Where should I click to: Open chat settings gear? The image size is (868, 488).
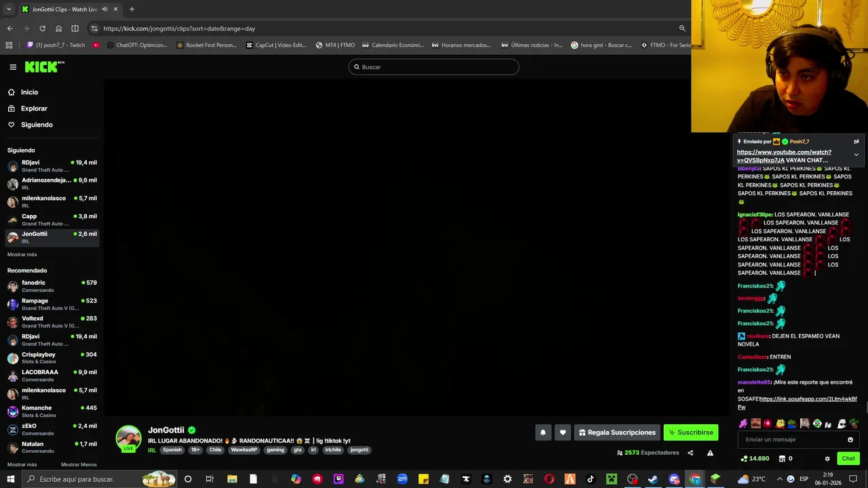click(x=827, y=459)
